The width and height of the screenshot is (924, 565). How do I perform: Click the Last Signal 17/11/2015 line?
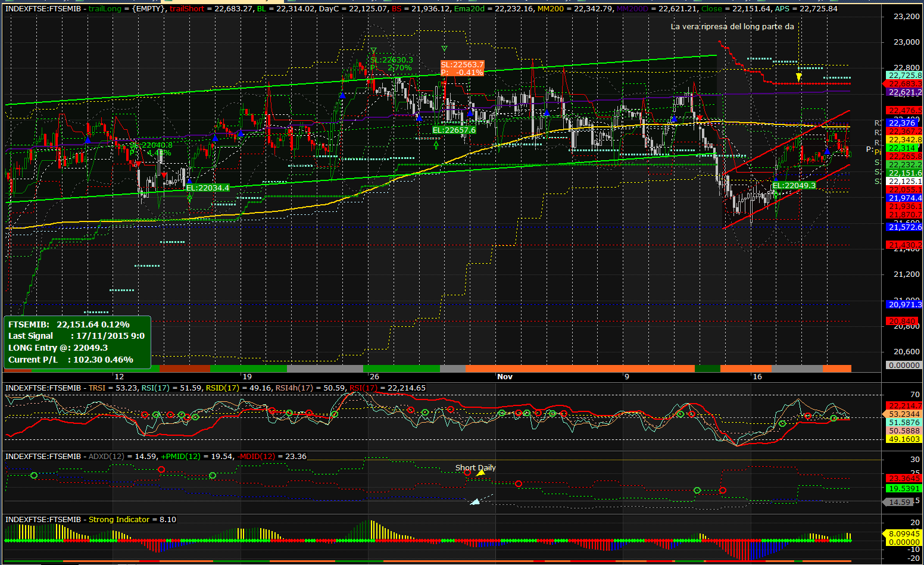point(76,336)
